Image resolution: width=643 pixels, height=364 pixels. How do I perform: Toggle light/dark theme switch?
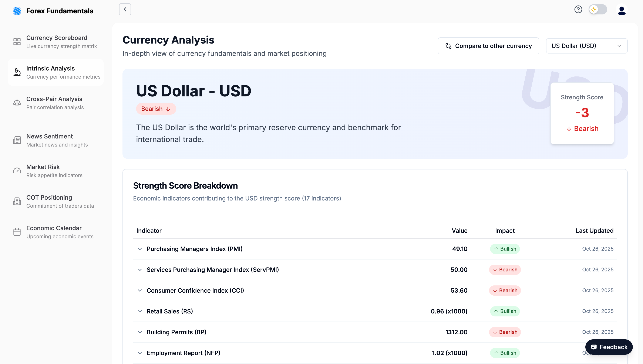(598, 10)
